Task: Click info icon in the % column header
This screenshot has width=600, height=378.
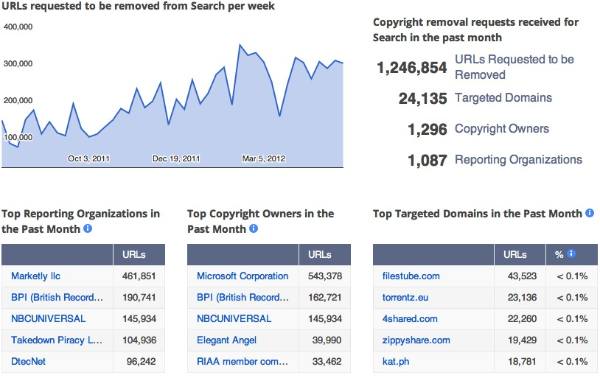Action: click(571, 254)
